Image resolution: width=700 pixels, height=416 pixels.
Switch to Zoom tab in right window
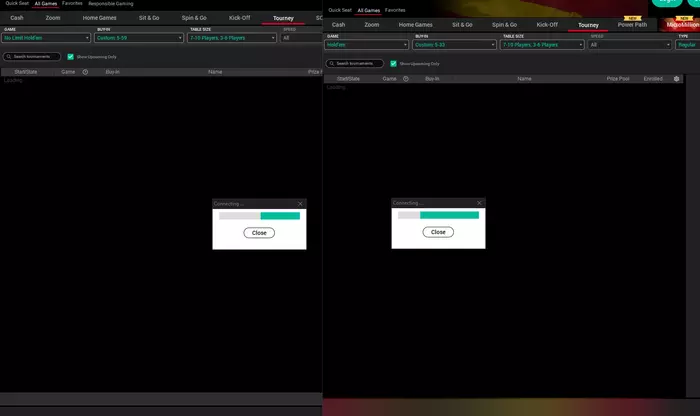(371, 25)
